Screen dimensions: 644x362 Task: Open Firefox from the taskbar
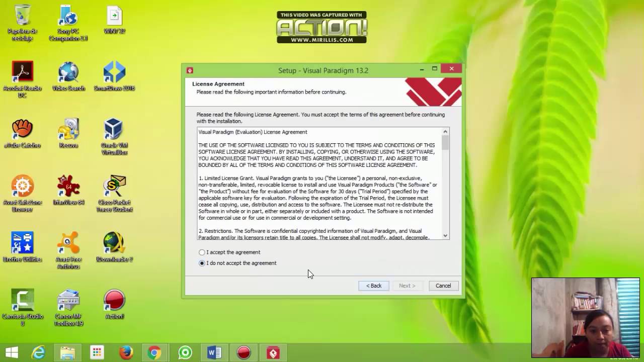(x=126, y=353)
